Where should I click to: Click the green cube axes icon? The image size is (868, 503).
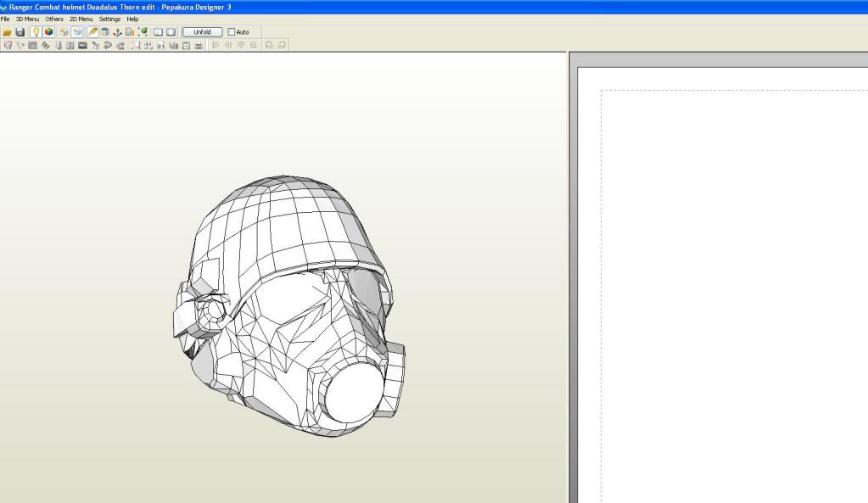tap(143, 32)
